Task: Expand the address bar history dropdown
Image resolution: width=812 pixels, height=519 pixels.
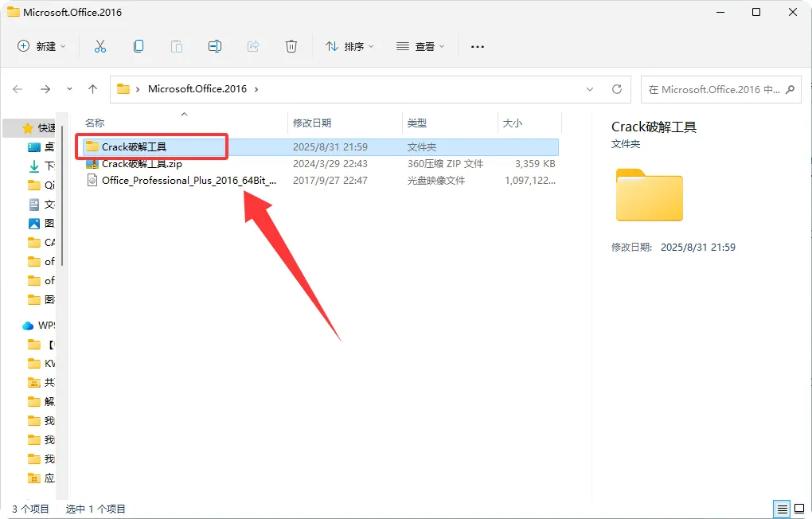Action: [x=590, y=89]
